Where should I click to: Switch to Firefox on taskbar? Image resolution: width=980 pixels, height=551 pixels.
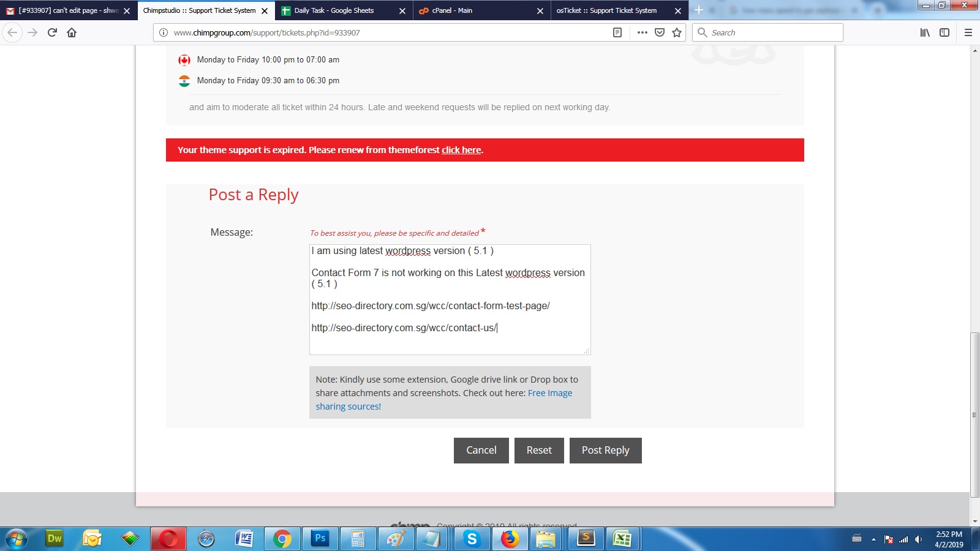tap(510, 539)
